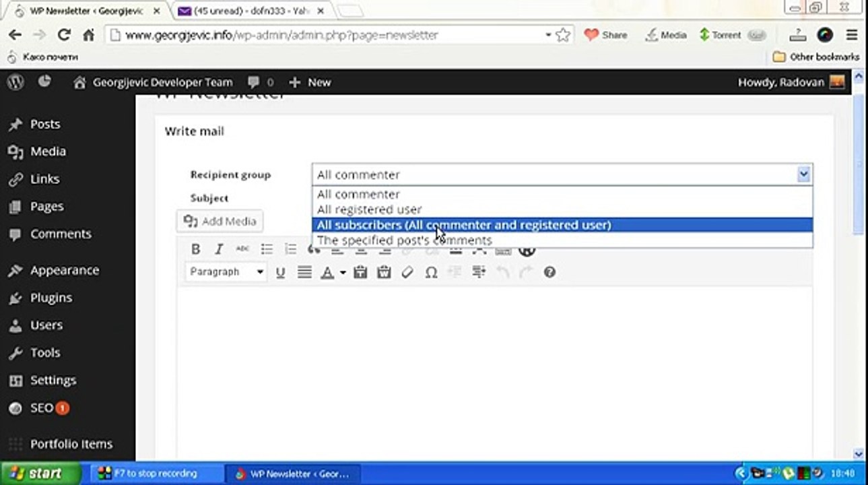Viewport: 868px width, 485px height.
Task: Open the Recipient group combo box
Action: coord(562,174)
